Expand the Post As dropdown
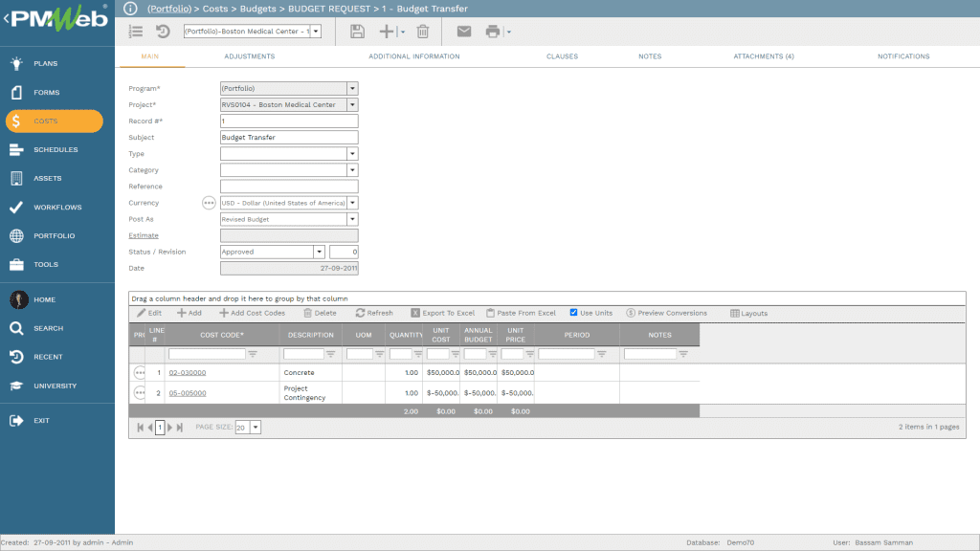Screen dimensions: 980x551 click(352, 219)
